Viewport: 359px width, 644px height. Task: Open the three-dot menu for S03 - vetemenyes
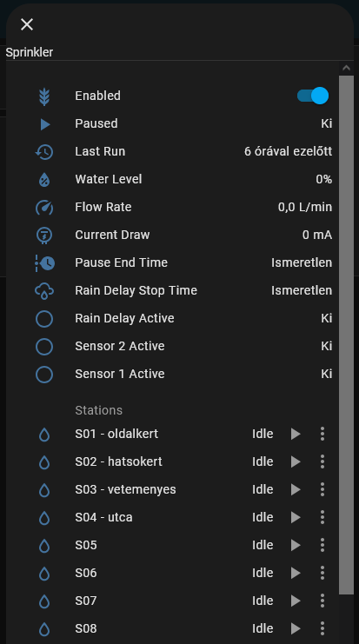click(322, 489)
